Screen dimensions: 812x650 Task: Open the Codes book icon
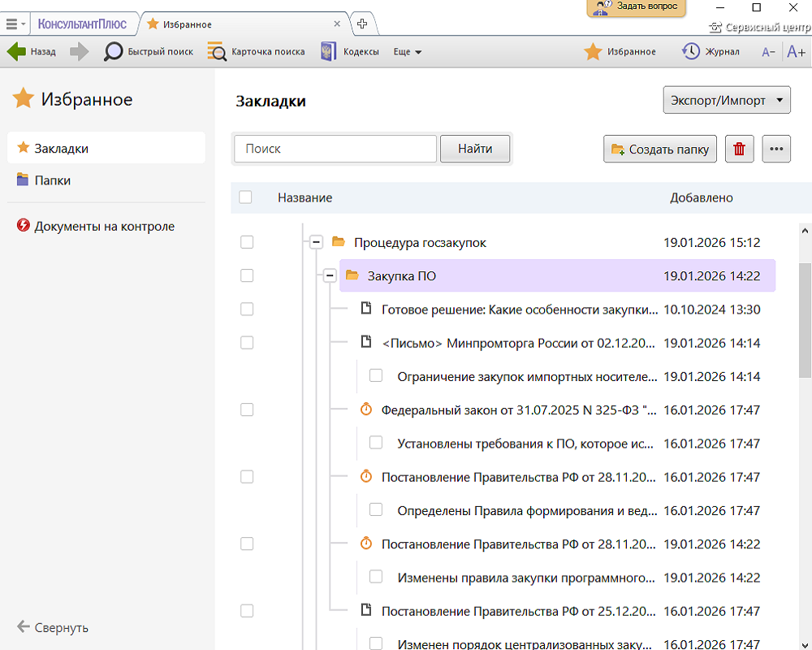(x=328, y=52)
